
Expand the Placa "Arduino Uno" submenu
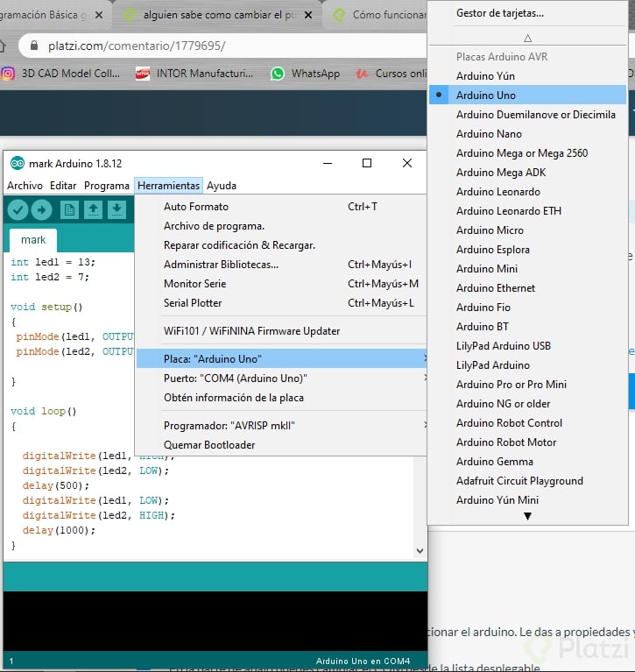[x=281, y=358]
